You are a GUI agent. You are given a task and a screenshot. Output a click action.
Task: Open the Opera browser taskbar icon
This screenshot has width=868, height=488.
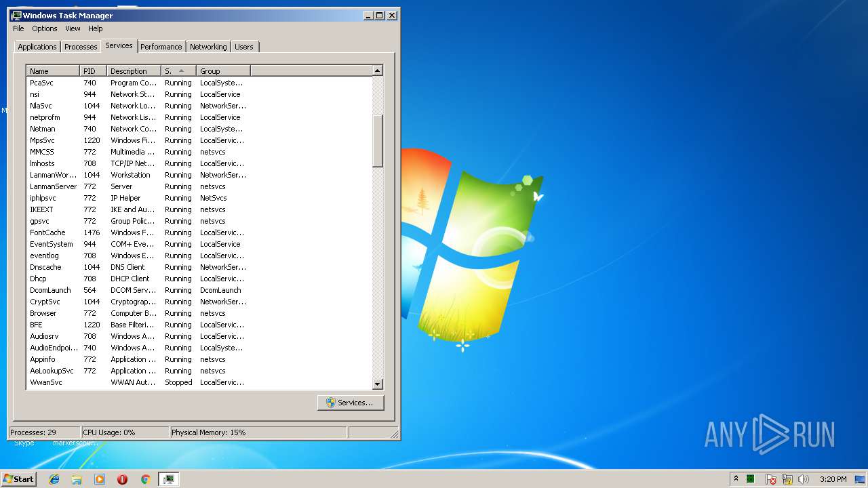pyautogui.click(x=122, y=479)
